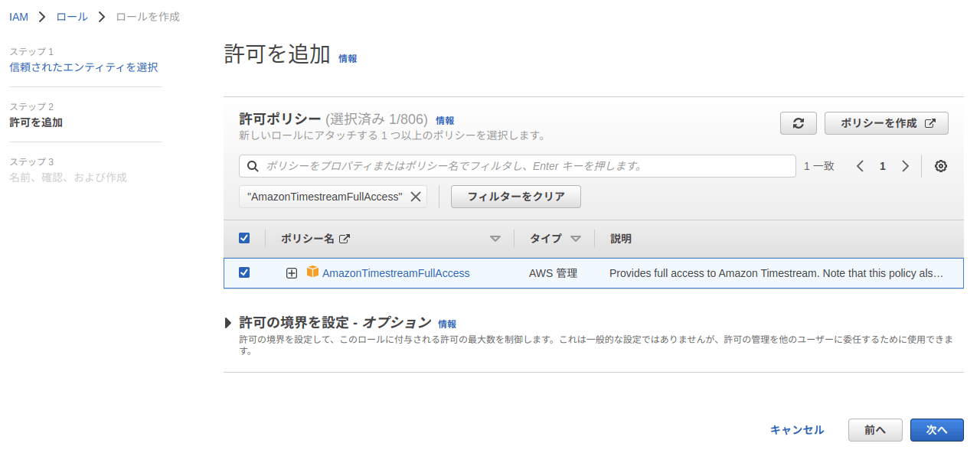Click the "Provides full access to Amazon Timestream" description
The width and height of the screenshot is (980, 466).
coord(776,273)
